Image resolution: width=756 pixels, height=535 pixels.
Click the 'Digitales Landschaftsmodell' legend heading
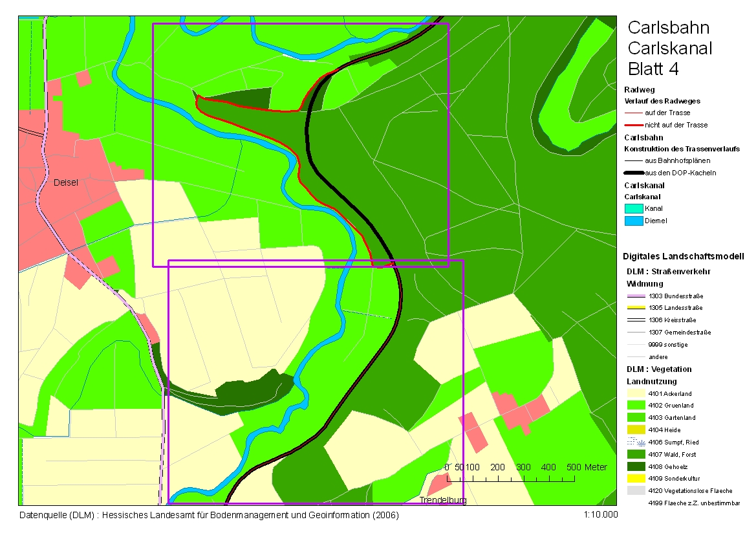pos(684,256)
